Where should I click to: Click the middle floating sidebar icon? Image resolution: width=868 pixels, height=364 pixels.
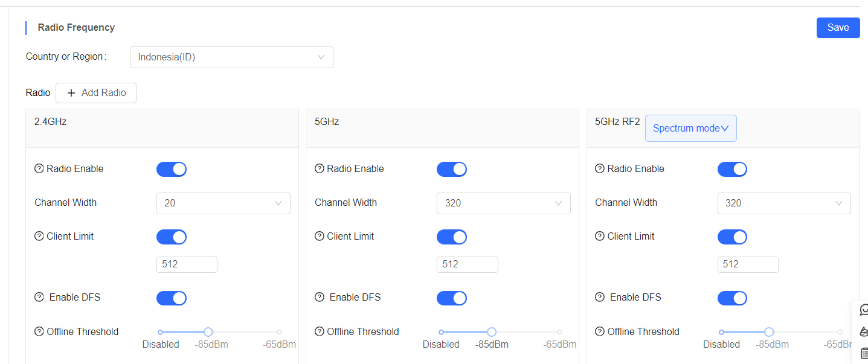[864, 331]
